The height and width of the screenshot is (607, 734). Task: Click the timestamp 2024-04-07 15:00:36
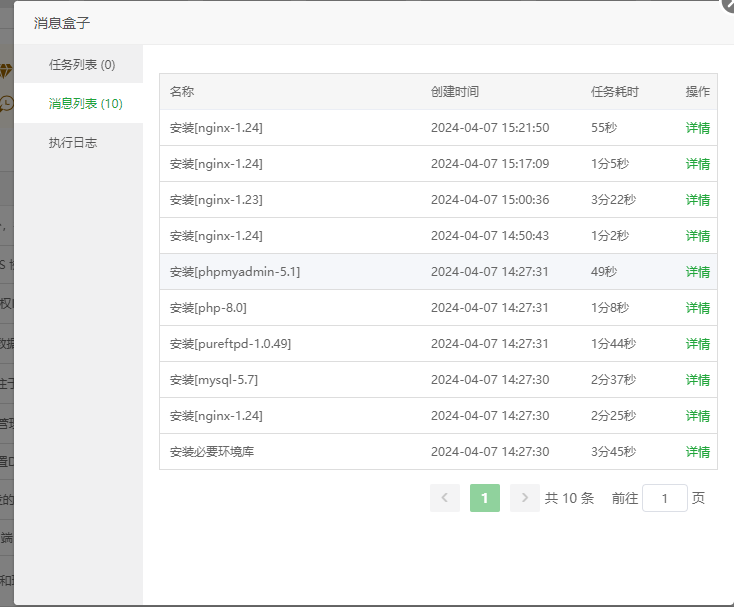pos(490,200)
